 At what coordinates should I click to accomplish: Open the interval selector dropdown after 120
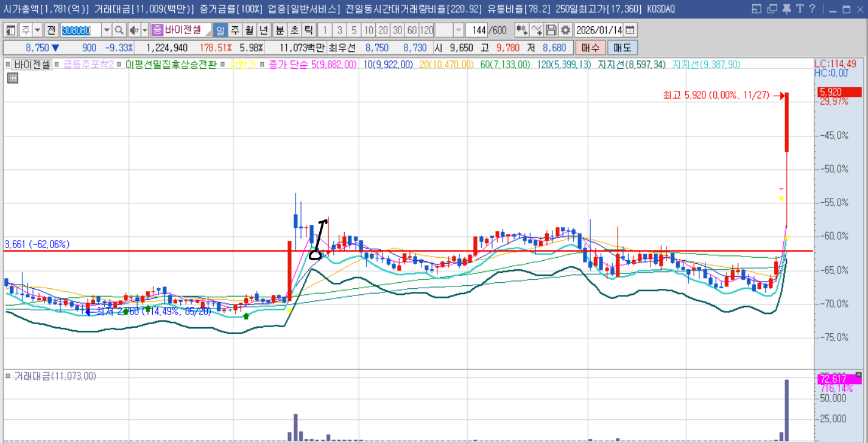pyautogui.click(x=458, y=30)
